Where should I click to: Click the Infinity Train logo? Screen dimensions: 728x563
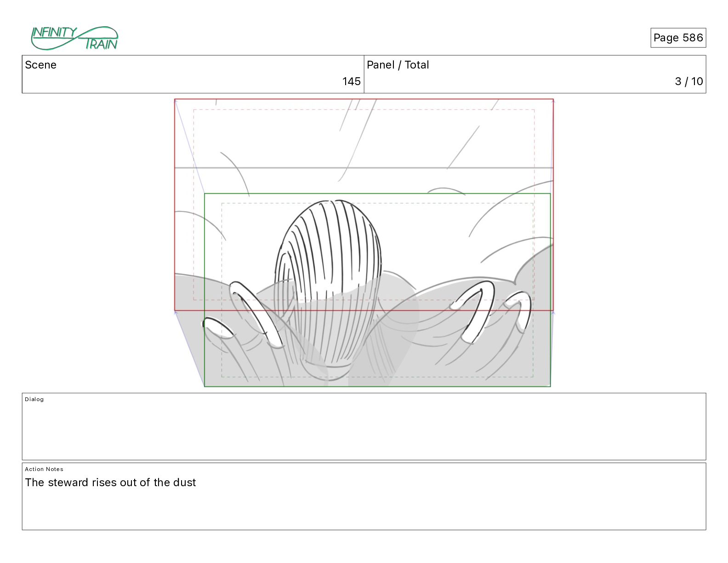(x=74, y=38)
